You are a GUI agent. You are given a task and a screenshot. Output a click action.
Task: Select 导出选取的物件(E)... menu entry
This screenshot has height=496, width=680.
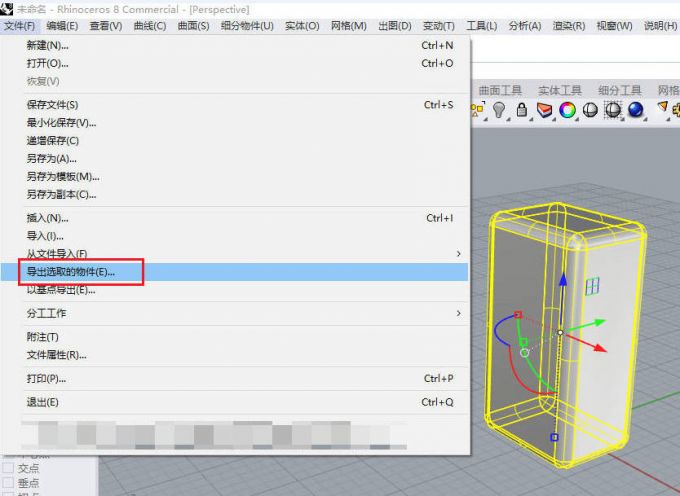(234, 272)
